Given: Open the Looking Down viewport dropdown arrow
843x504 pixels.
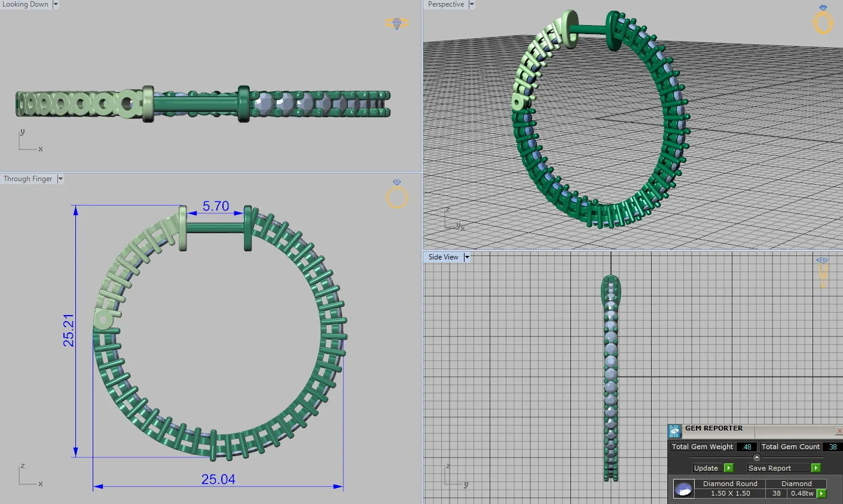Looking at the screenshot, I should 56,4.
